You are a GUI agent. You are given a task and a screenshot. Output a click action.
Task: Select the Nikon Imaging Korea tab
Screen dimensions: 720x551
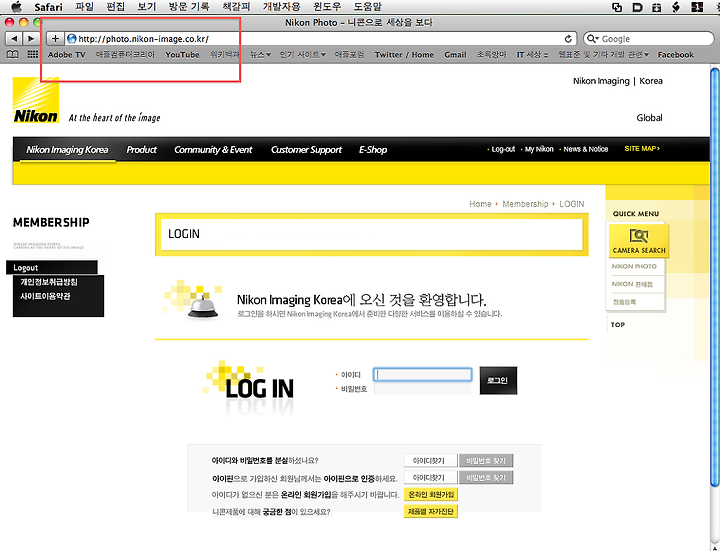pyautogui.click(x=67, y=150)
